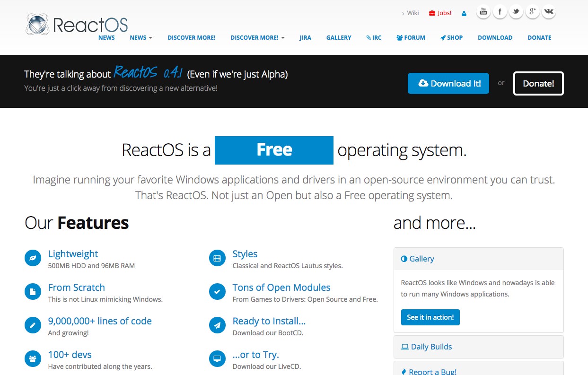
Task: Click the Our Features heading
Action: coord(77,223)
